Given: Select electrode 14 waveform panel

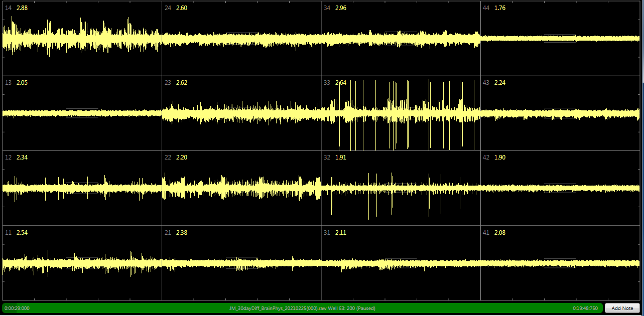Looking at the screenshot, I should (82, 39).
